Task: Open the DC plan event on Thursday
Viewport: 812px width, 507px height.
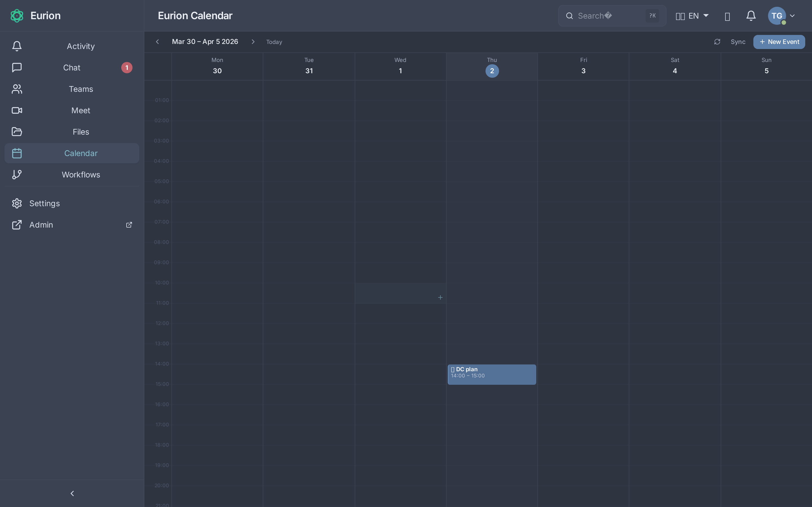Action: click(491, 374)
